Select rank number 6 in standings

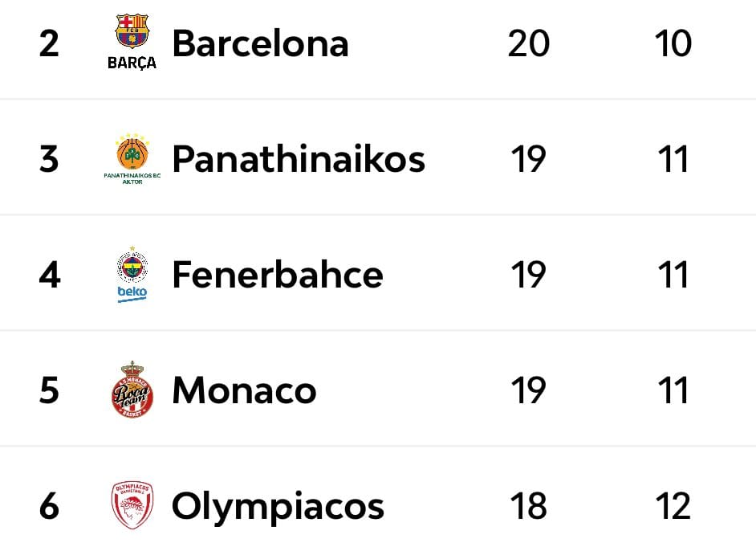click(x=49, y=505)
